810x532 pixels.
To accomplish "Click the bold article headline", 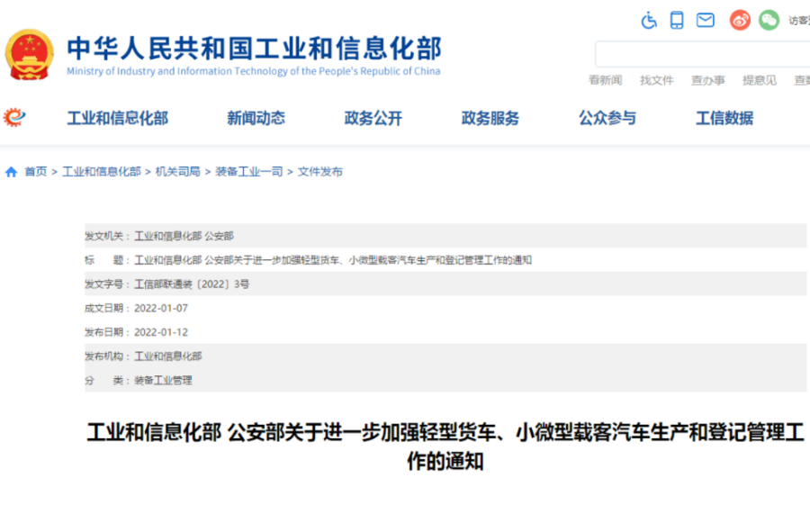I will click(445, 446).
